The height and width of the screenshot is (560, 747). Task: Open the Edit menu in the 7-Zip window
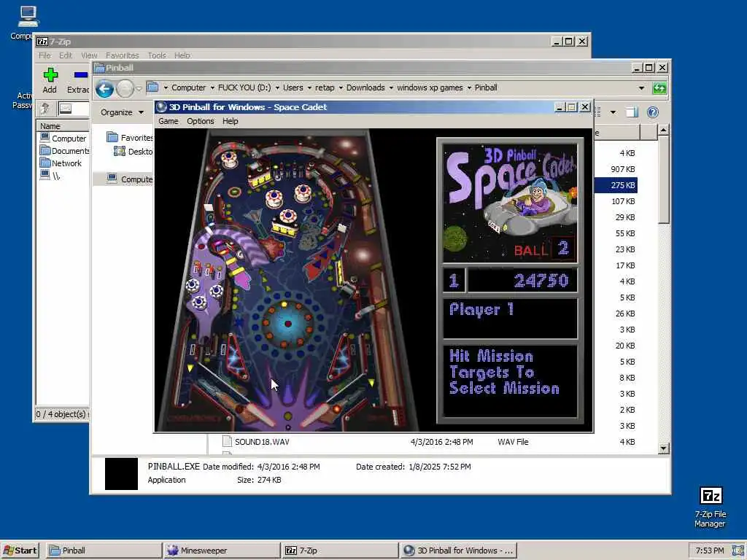[65, 55]
